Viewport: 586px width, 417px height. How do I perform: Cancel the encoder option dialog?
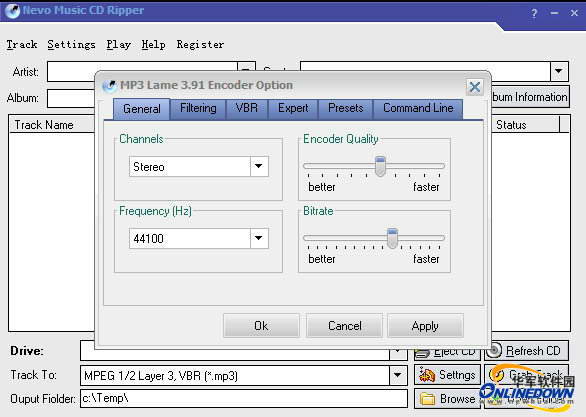pyautogui.click(x=345, y=326)
